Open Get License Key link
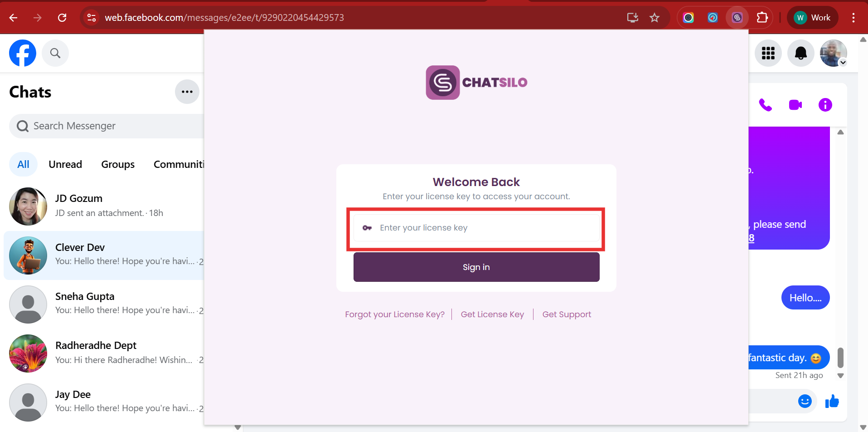This screenshot has width=868, height=432. [x=492, y=314]
